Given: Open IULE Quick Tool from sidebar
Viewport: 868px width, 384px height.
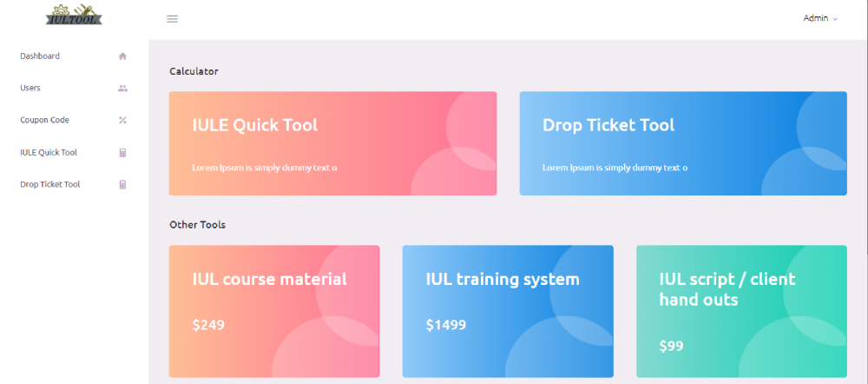Looking at the screenshot, I should click(x=49, y=153).
